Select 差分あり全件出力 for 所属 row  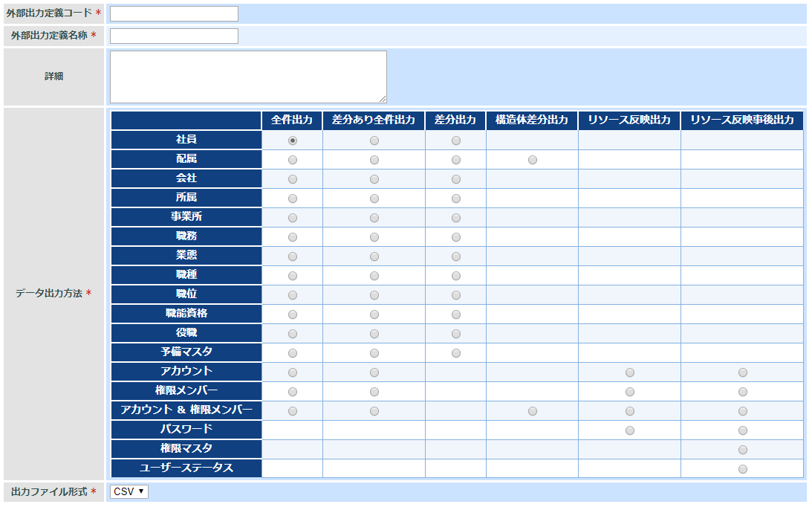coord(374,198)
